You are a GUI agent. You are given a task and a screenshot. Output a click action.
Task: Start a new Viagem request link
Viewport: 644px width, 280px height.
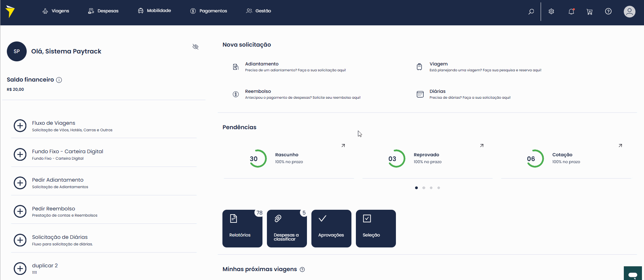pyautogui.click(x=486, y=67)
